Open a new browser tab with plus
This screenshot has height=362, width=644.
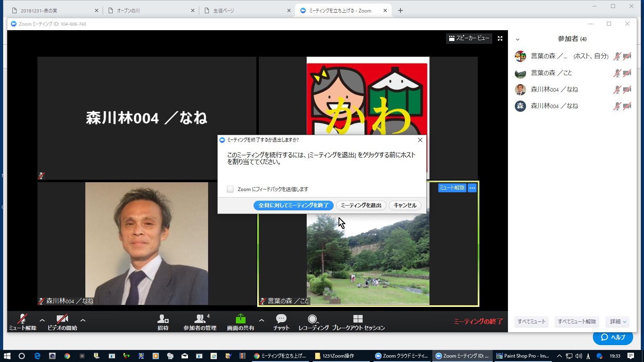tap(400, 10)
